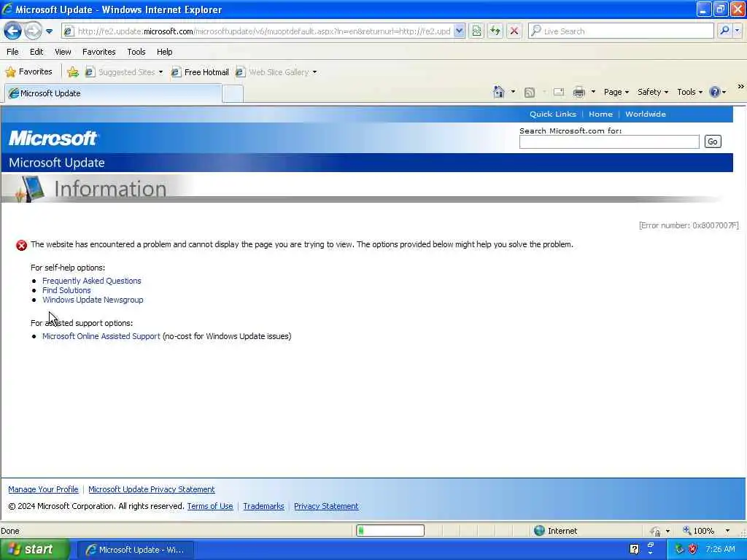Image resolution: width=747 pixels, height=560 pixels.
Task: Open the Windows Start button
Action: coord(34,550)
